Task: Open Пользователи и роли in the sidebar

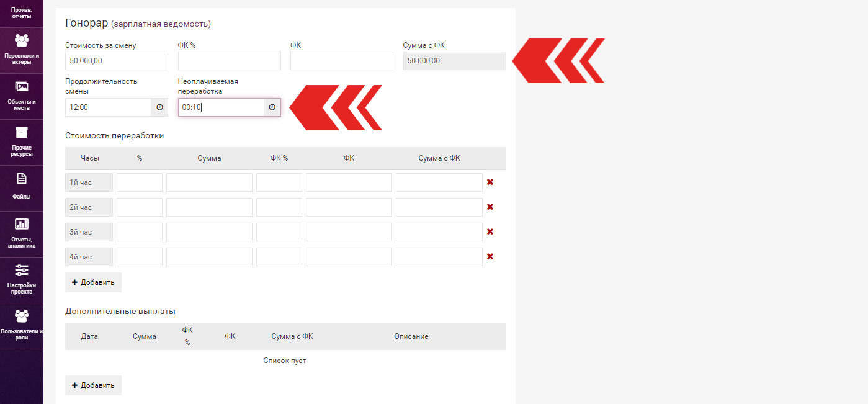Action: (22, 326)
